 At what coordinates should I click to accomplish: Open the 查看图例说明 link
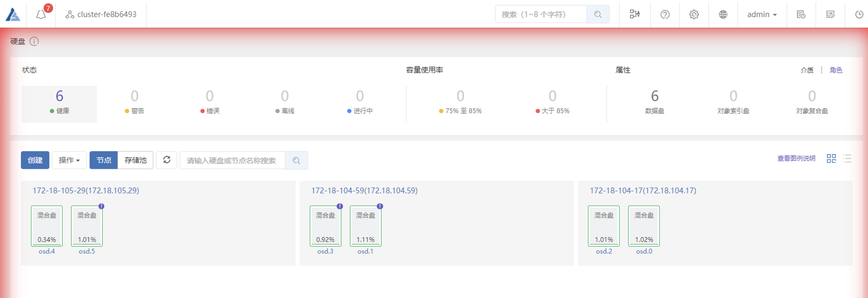pos(796,159)
